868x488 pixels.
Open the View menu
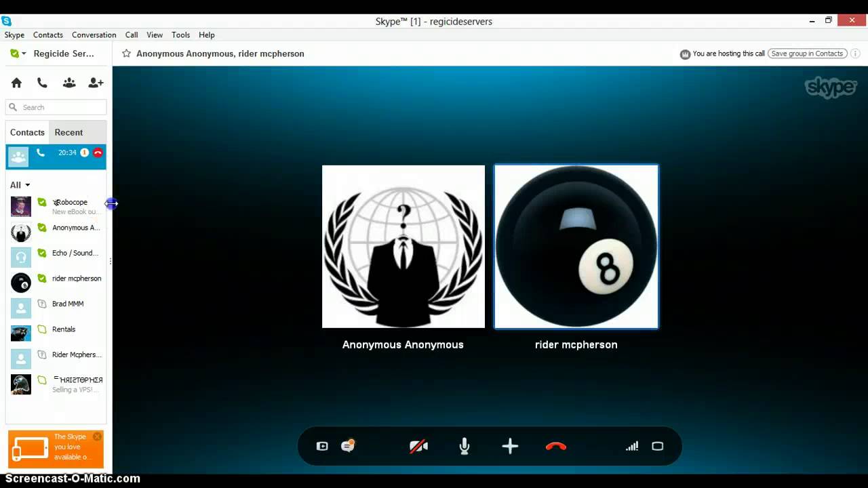click(x=155, y=35)
